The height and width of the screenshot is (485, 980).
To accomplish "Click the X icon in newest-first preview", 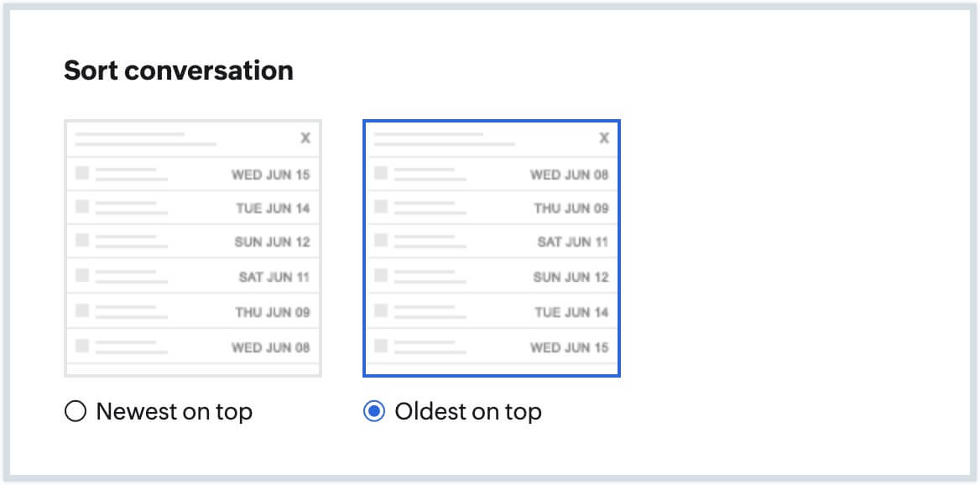I will coord(305,138).
